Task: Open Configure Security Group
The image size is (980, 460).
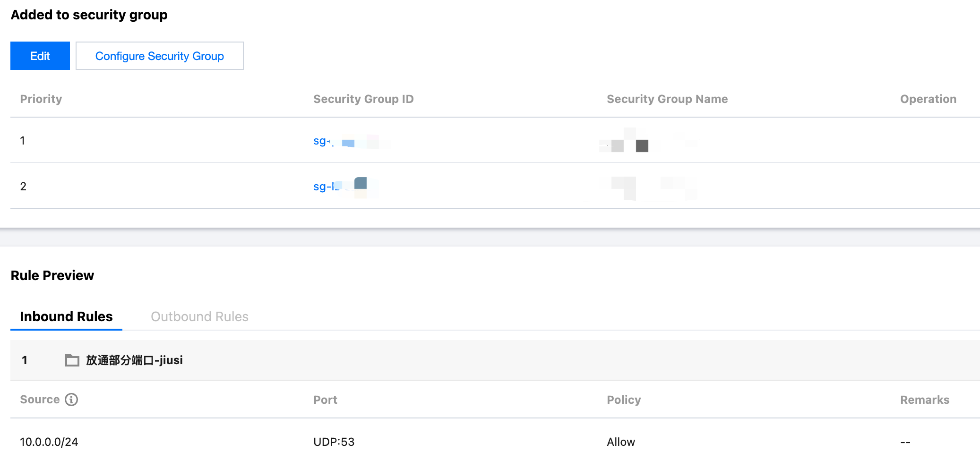Action: click(x=159, y=56)
